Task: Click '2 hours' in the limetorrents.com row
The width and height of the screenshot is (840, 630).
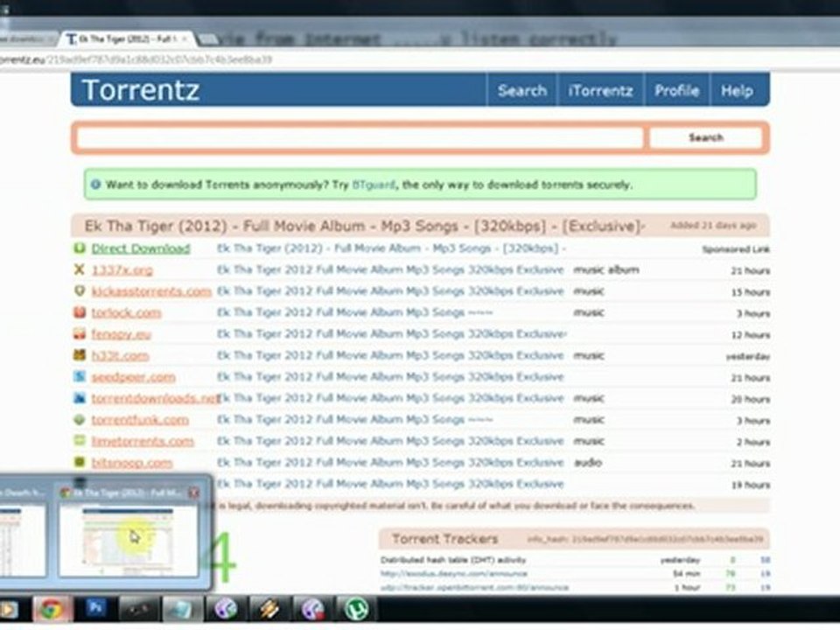Action: (753, 442)
